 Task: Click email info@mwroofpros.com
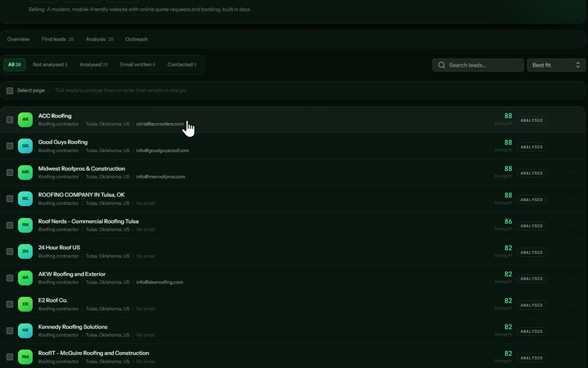(160, 177)
